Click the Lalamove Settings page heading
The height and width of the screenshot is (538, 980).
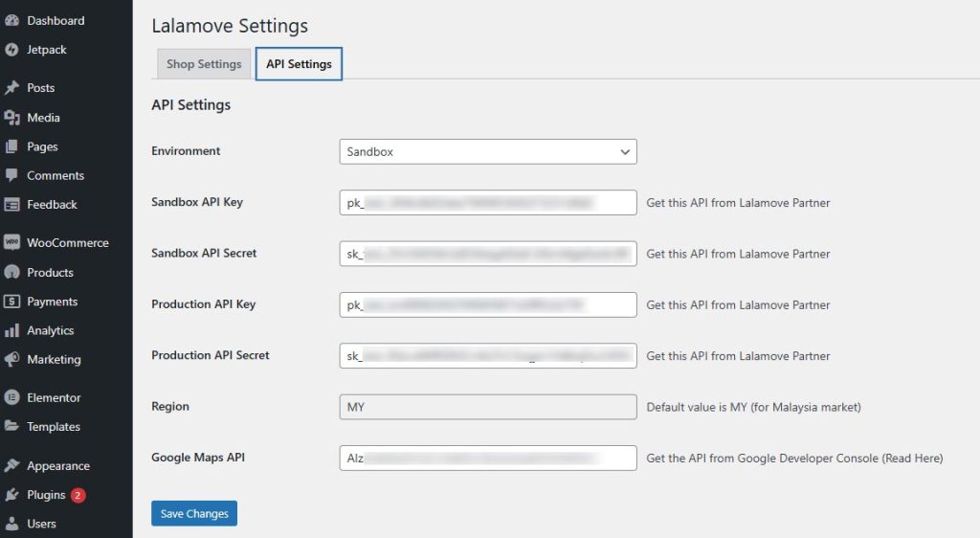pos(230,26)
